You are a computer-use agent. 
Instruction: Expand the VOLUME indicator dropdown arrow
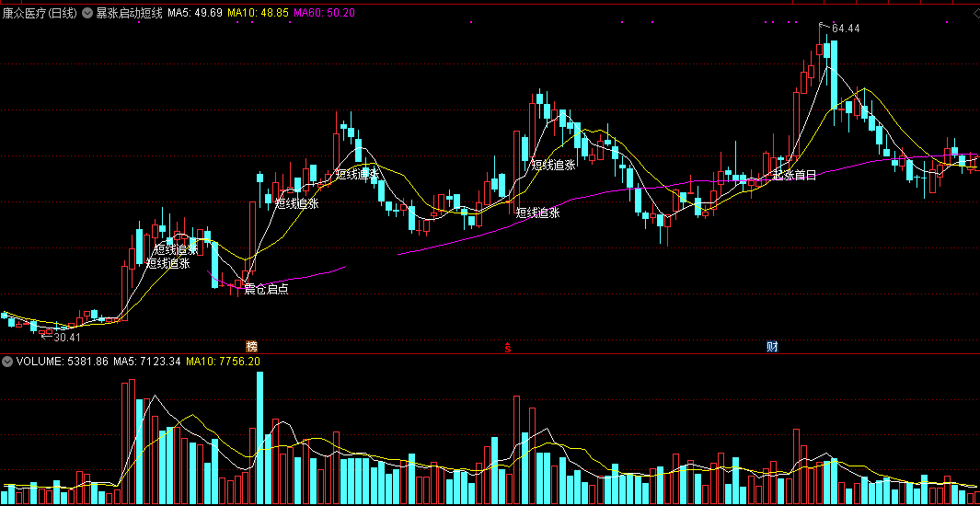tap(7, 361)
